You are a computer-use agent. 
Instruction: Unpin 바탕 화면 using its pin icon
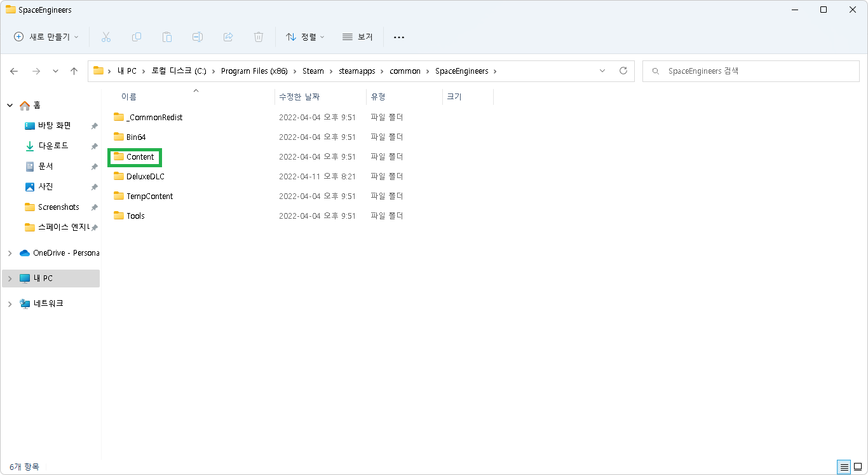click(x=94, y=126)
